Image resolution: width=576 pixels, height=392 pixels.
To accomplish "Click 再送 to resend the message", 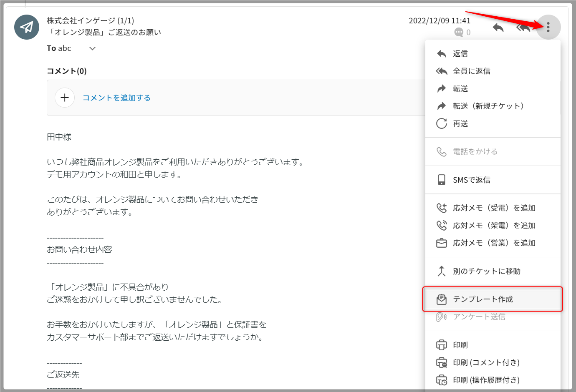I will pos(460,124).
